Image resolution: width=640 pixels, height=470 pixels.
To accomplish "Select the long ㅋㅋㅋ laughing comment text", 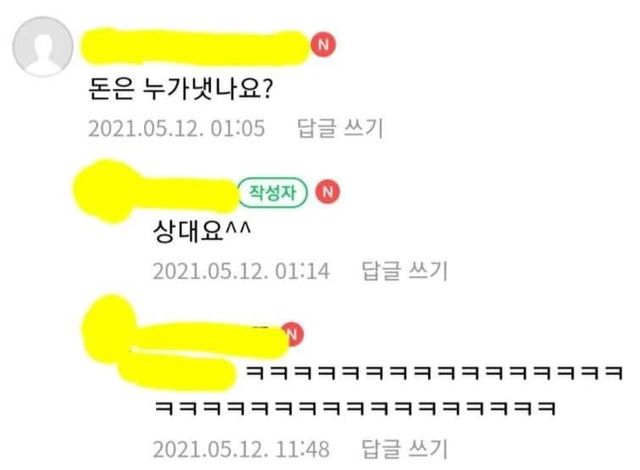I will point(389,390).
